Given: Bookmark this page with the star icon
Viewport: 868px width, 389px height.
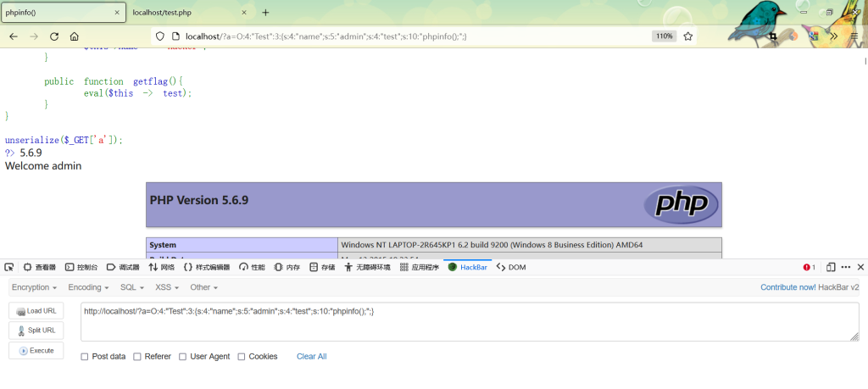Looking at the screenshot, I should (688, 36).
